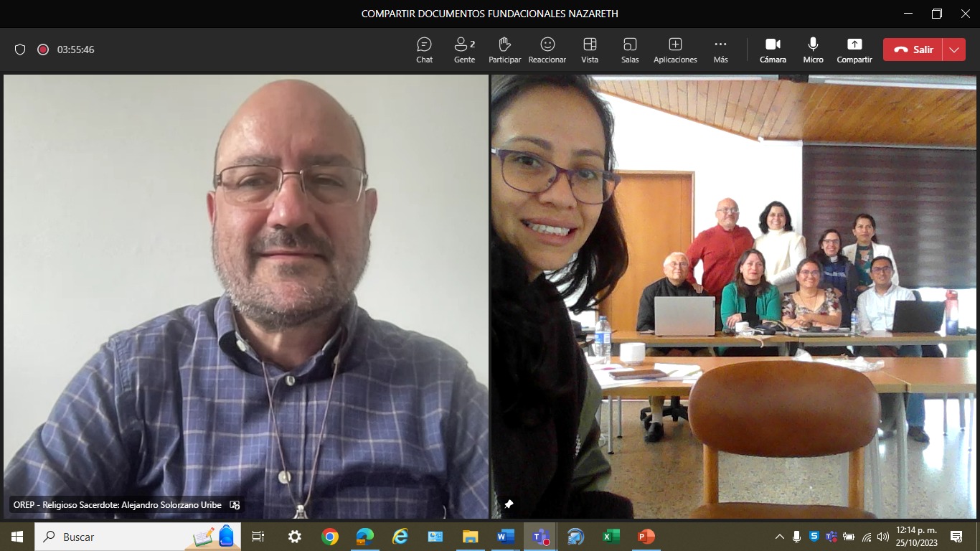Share screen with Compartir button
980x551 pixels.
(854, 50)
